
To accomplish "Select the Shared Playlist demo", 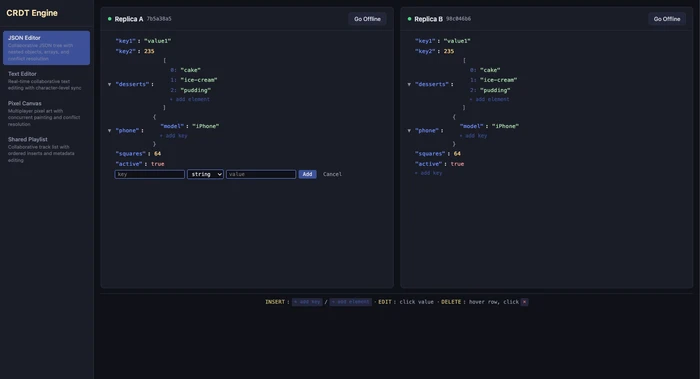I will tap(46, 149).
